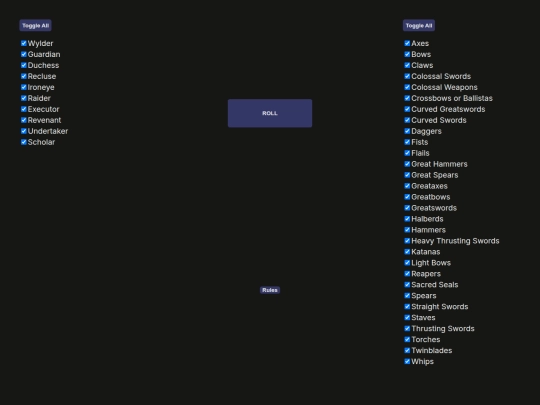This screenshot has width=540, height=405.
Task: Disable Crossbows or Ballistas checkbox
Action: (x=407, y=98)
